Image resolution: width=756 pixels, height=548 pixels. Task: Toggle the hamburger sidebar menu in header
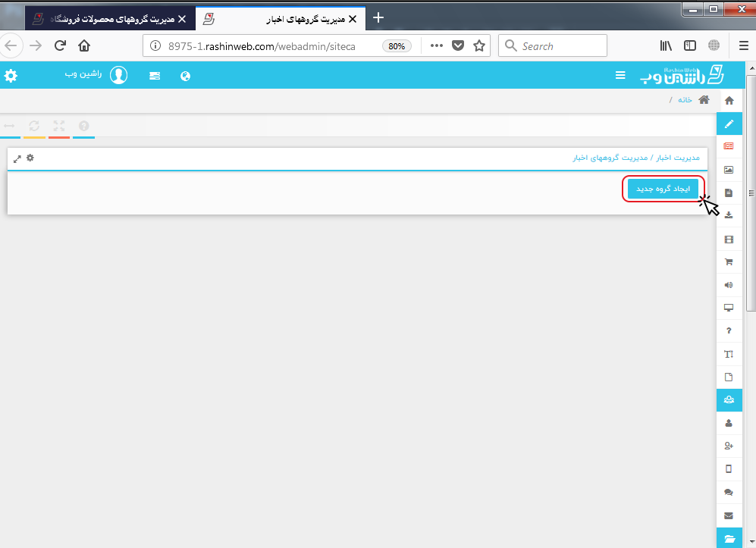click(620, 75)
